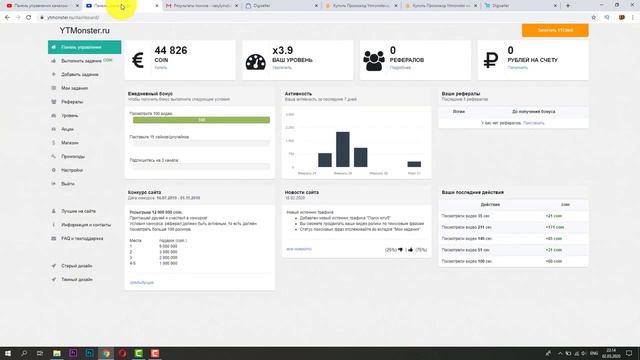Click the Посмотрели видео 211 сек row
The height and width of the screenshot is (360, 640).
point(513,227)
